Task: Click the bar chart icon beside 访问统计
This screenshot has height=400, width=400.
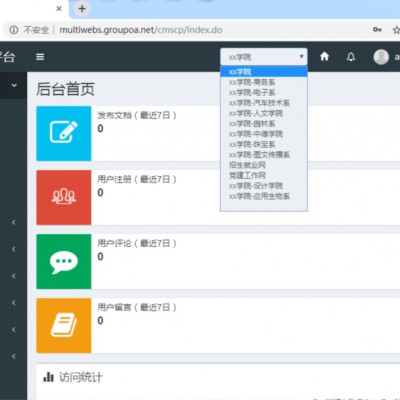Action: coord(48,377)
